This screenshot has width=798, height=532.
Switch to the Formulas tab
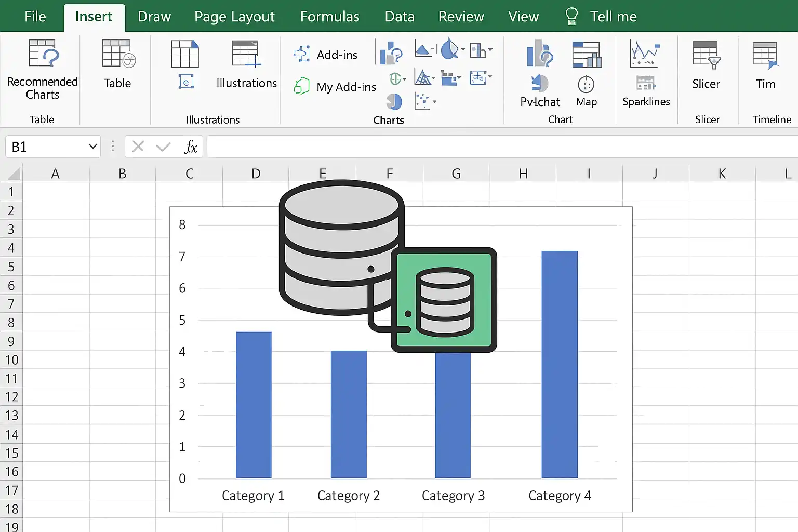[x=330, y=17]
